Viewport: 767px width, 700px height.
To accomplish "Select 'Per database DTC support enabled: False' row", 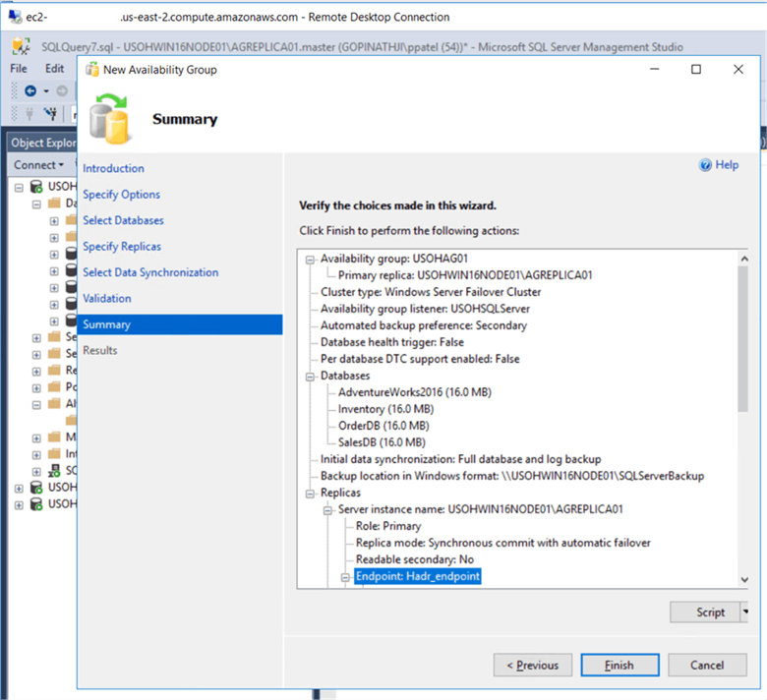I will click(420, 359).
